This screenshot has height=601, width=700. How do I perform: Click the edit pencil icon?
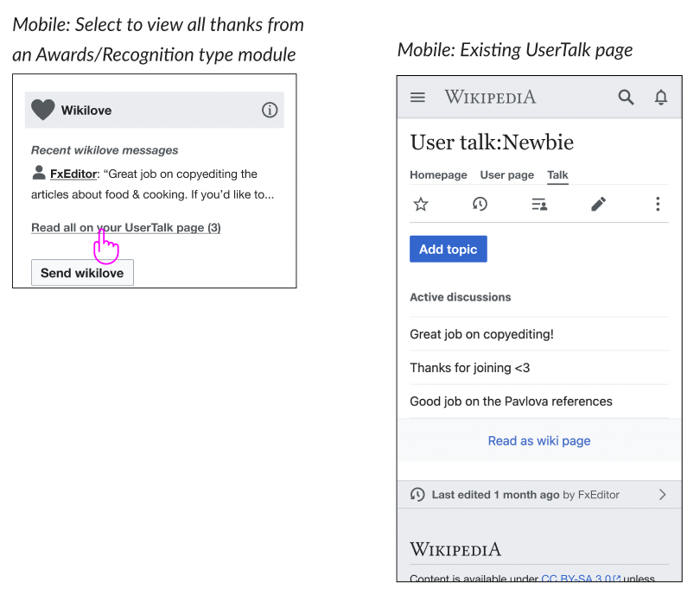coord(598,204)
